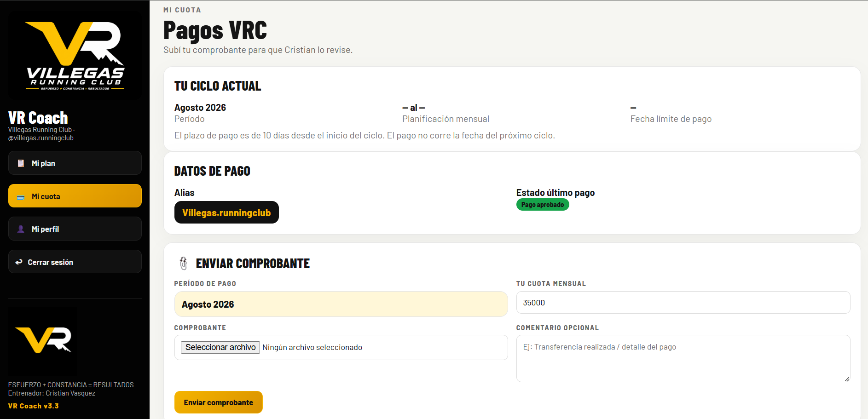This screenshot has height=419, width=868.
Task: Click the credit card icon beside Mi cuota
Action: pos(21,197)
